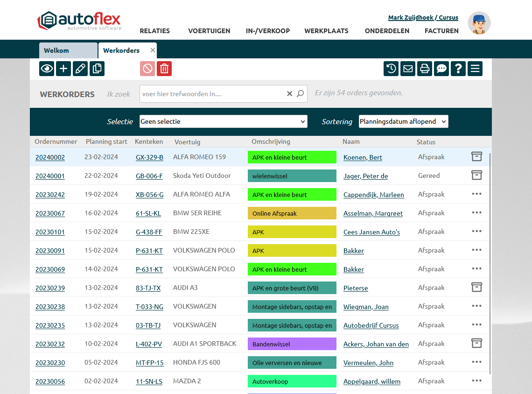
Task: Click the pencil edit icon
Action: (x=80, y=69)
